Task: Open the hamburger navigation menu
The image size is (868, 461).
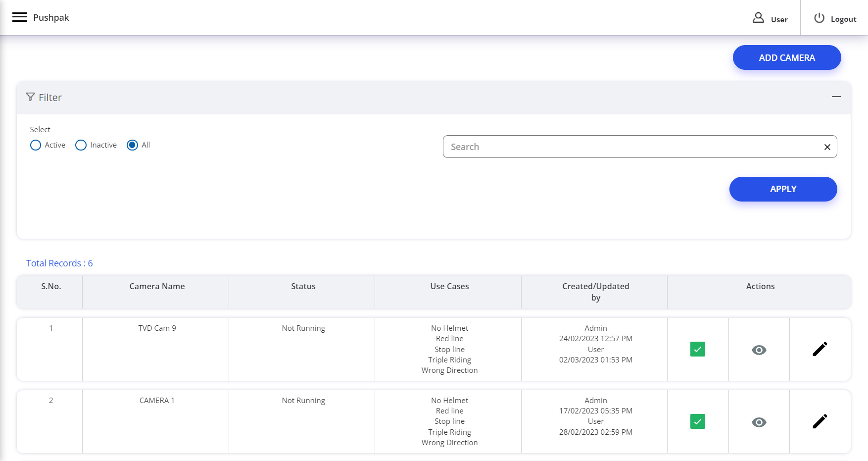Action: coord(20,17)
